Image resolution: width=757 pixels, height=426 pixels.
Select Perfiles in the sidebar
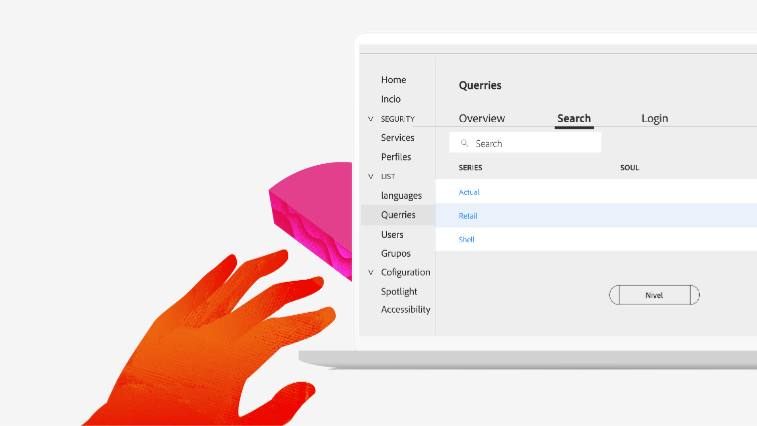point(395,157)
